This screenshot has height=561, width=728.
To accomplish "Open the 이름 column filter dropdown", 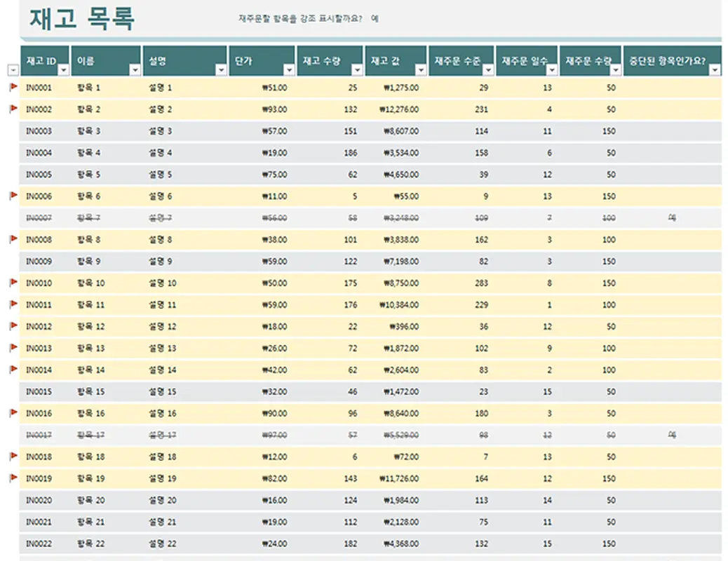I will coord(135,69).
